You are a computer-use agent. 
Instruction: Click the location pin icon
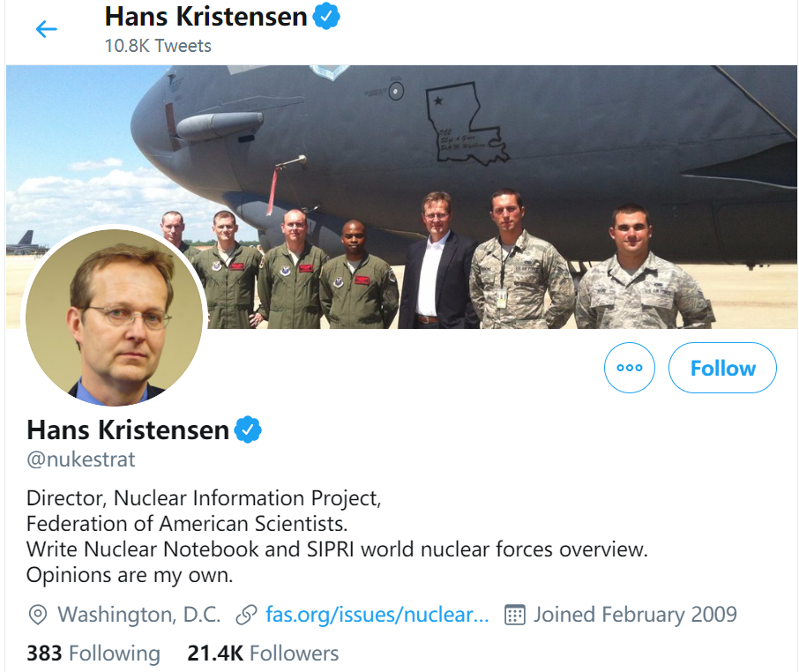pyautogui.click(x=38, y=614)
